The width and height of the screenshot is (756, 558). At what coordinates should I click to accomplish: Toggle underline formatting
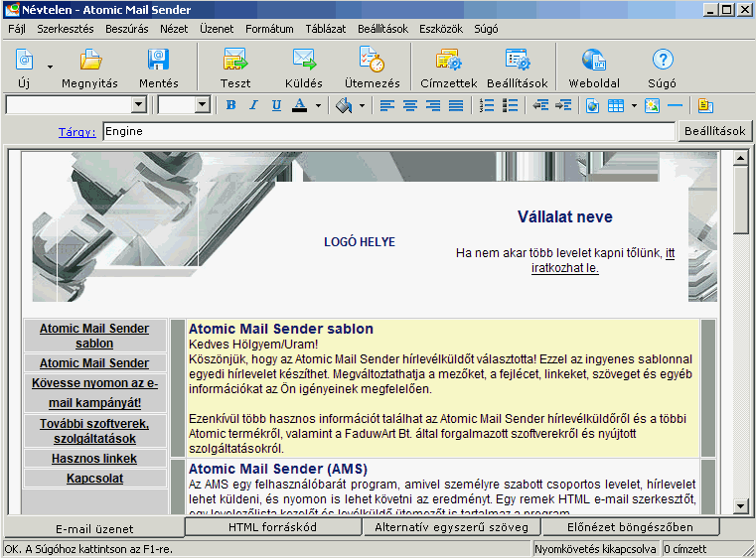[x=276, y=105]
